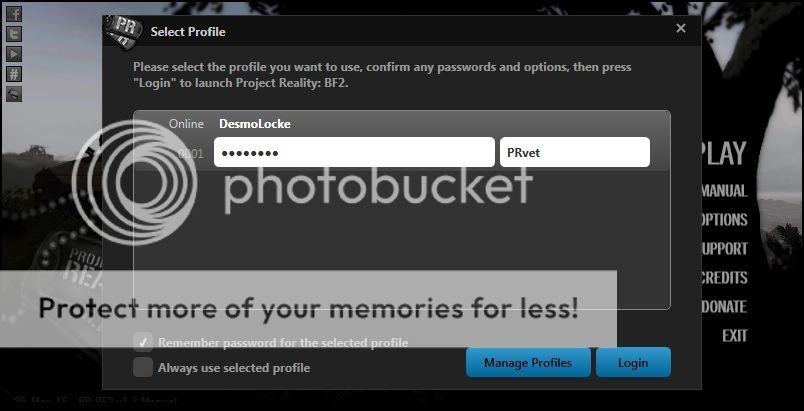Click the hashtag IRC icon

(x=14, y=74)
